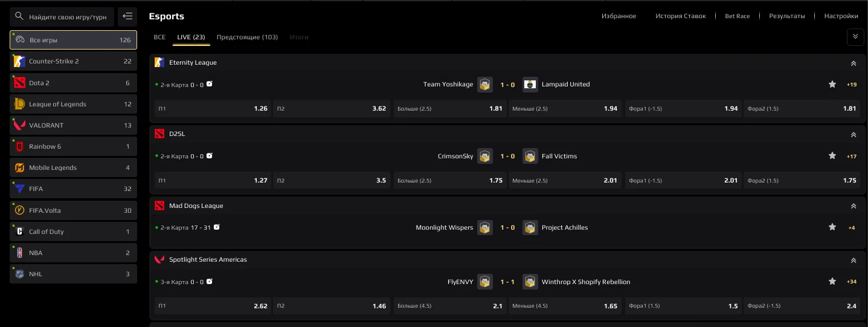This screenshot has width=868, height=327.
Task: Select the Dota 2 icon in sidebar
Action: click(x=19, y=83)
